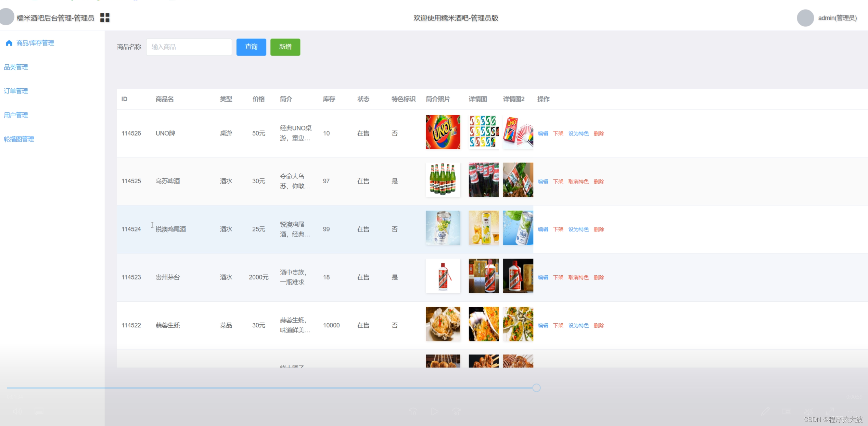
Task: Click the 桌游 type cell
Action: (226, 133)
